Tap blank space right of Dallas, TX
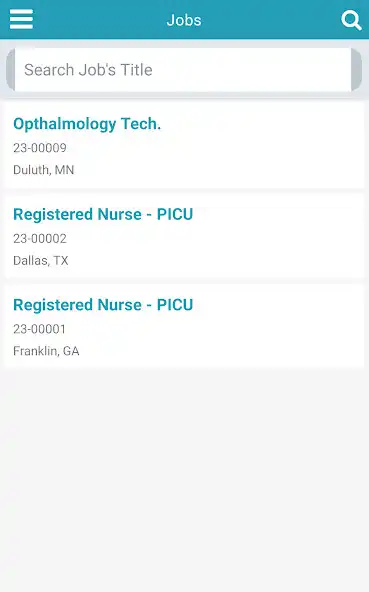The height and width of the screenshot is (592, 369). click(215, 261)
